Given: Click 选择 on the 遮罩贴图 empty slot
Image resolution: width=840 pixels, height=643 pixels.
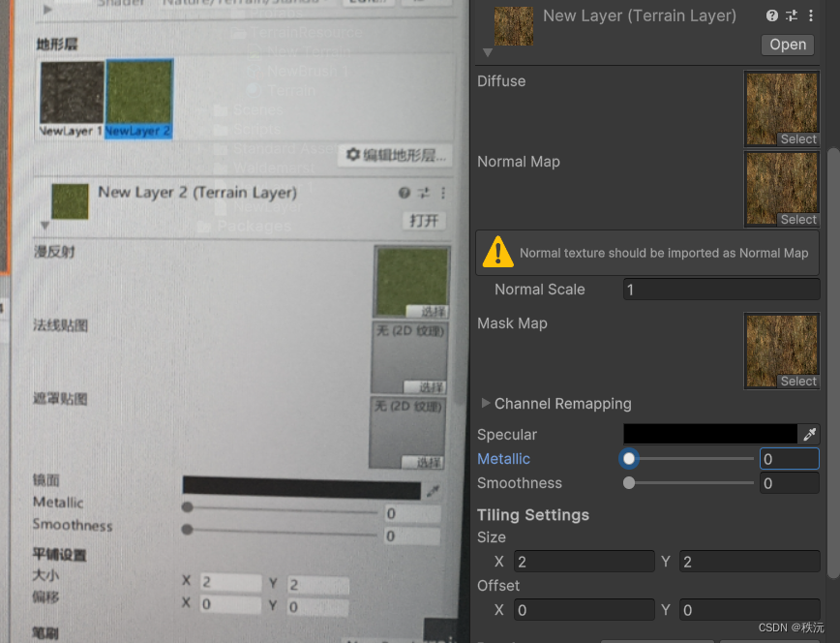Looking at the screenshot, I should (x=422, y=462).
